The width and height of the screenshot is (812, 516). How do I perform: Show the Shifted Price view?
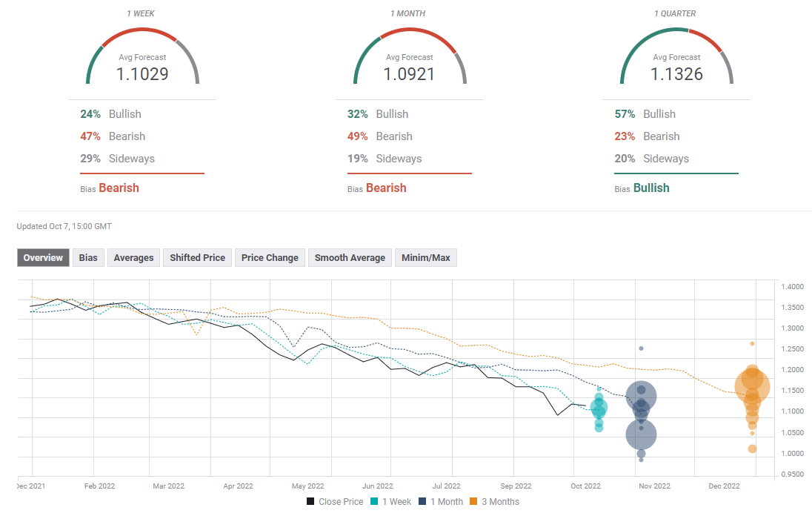click(x=197, y=257)
